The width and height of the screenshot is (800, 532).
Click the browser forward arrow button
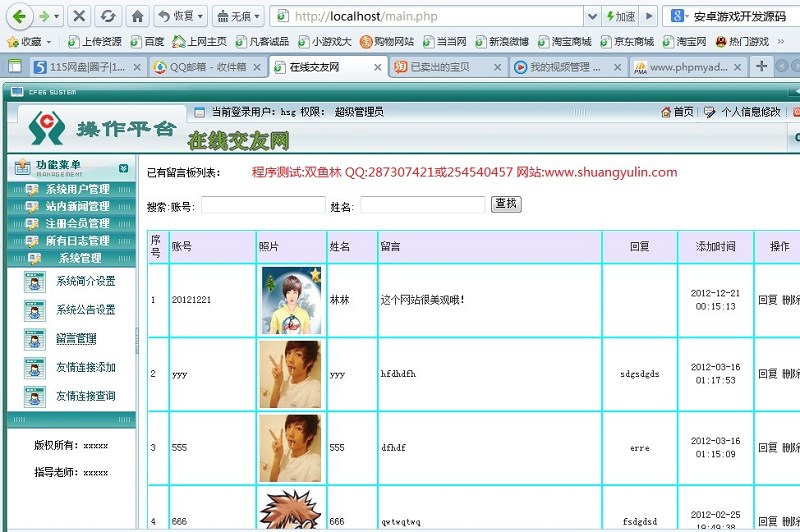click(x=44, y=16)
